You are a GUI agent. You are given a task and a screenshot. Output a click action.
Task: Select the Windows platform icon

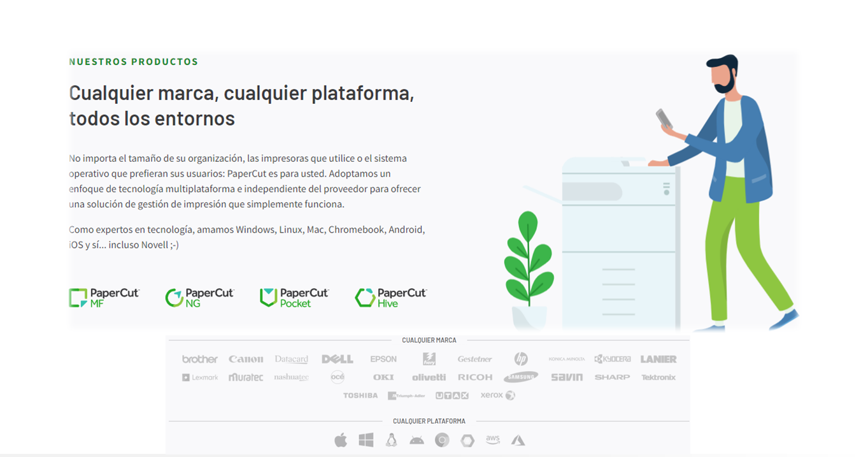click(366, 440)
